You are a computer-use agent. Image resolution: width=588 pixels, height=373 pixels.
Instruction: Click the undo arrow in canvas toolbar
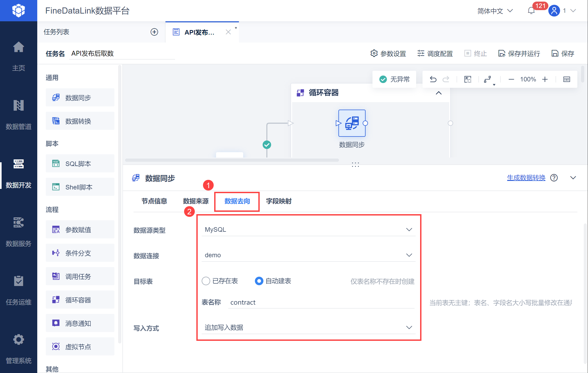pyautogui.click(x=433, y=79)
